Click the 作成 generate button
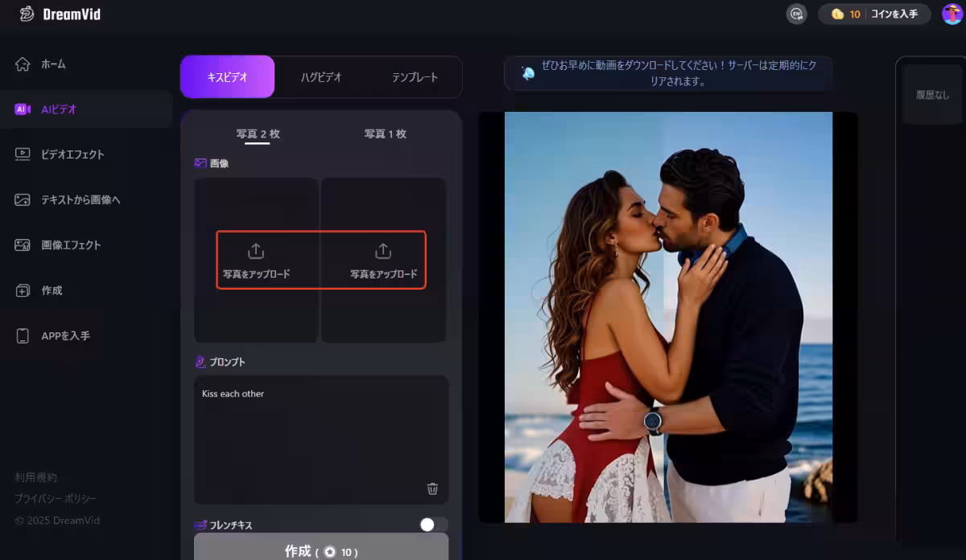The height and width of the screenshot is (560, 966). (321, 550)
